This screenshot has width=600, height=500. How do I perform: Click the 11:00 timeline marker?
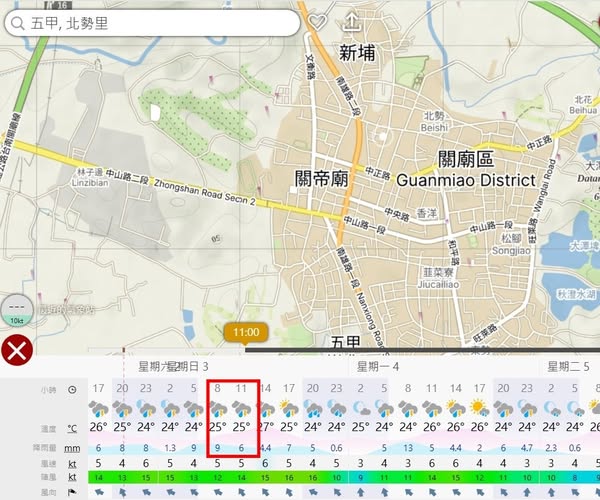pyautogui.click(x=245, y=332)
